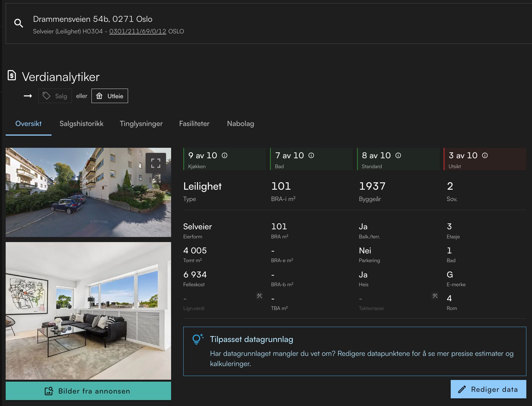
Task: Click the search magnifier icon
Action: pyautogui.click(x=19, y=23)
